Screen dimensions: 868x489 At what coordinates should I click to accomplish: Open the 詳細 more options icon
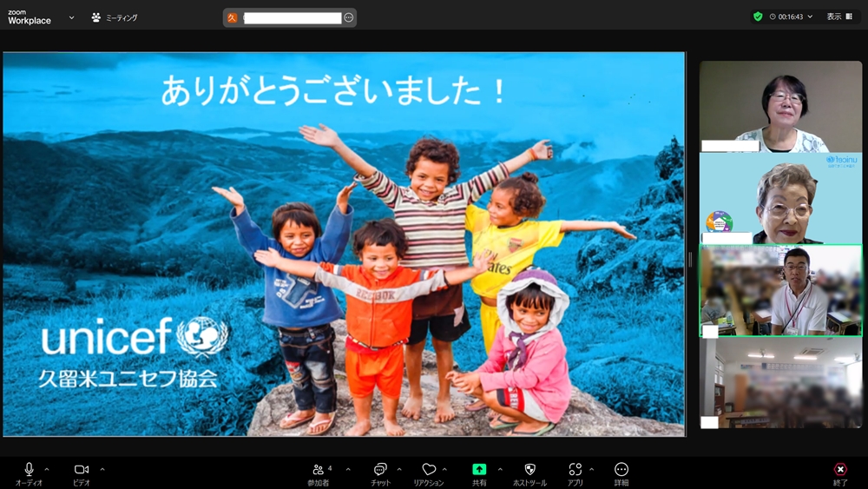click(x=621, y=470)
